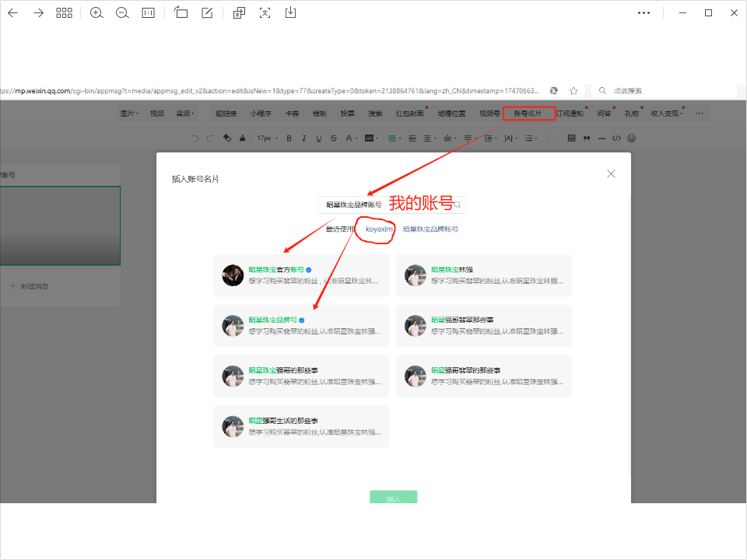Select the 昭星珠宝强哥的那些事 card

point(301,376)
